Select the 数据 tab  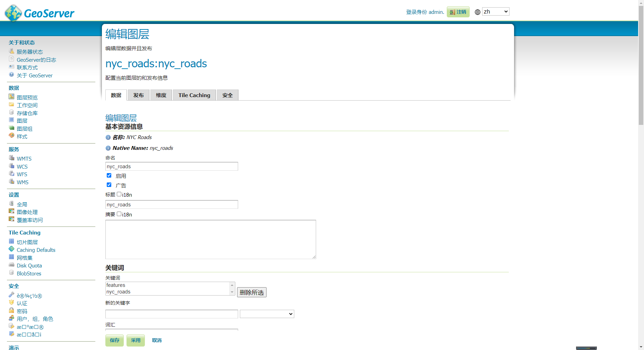[x=116, y=95]
